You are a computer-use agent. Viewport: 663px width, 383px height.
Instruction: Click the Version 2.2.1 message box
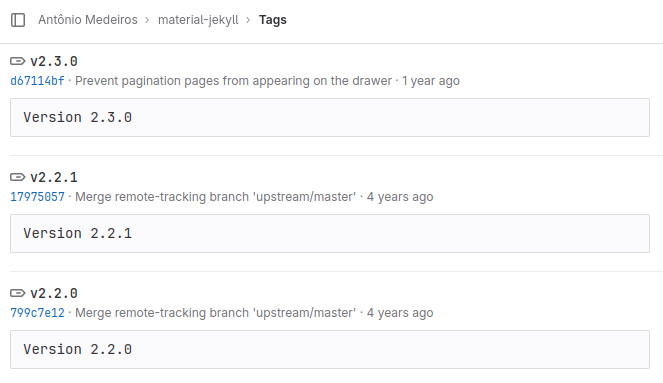click(330, 233)
